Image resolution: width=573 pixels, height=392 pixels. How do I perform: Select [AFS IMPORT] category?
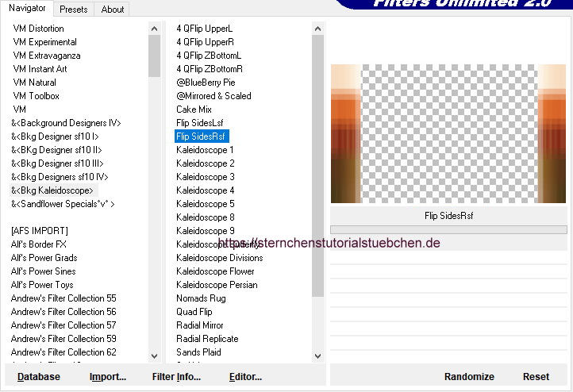pos(40,231)
